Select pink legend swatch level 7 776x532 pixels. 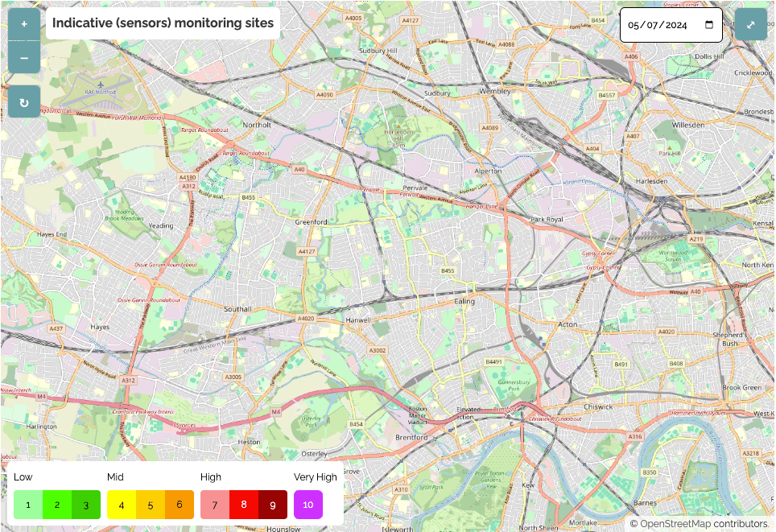[x=215, y=505]
